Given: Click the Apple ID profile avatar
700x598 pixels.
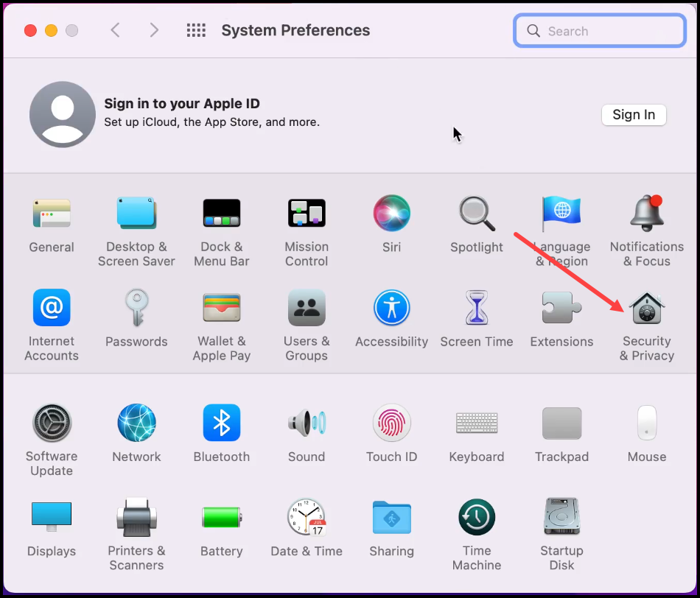Looking at the screenshot, I should (63, 115).
